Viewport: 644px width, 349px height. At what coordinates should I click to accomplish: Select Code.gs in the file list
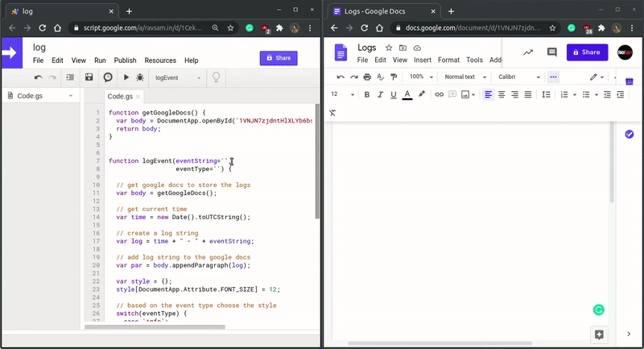coord(32,96)
